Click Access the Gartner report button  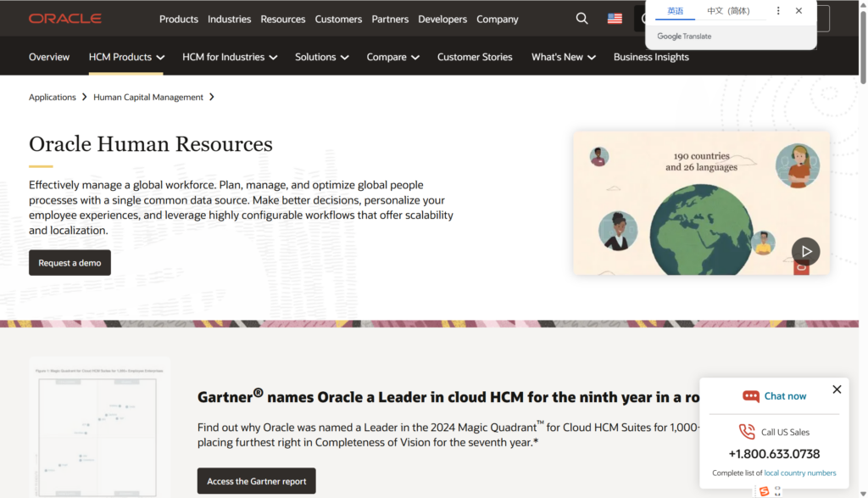pyautogui.click(x=256, y=481)
